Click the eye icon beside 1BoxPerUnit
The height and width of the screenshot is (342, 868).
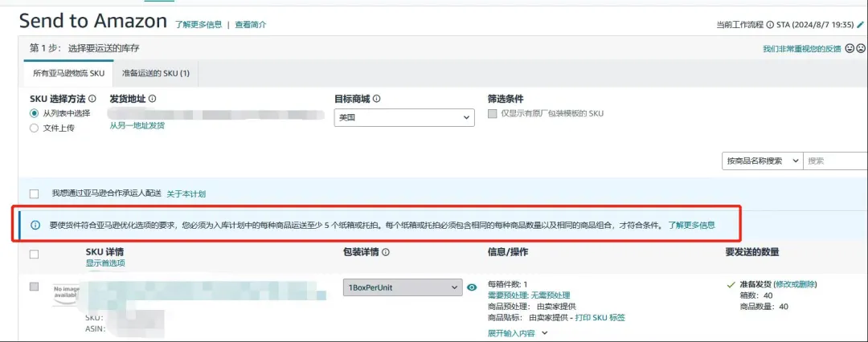[471, 287]
